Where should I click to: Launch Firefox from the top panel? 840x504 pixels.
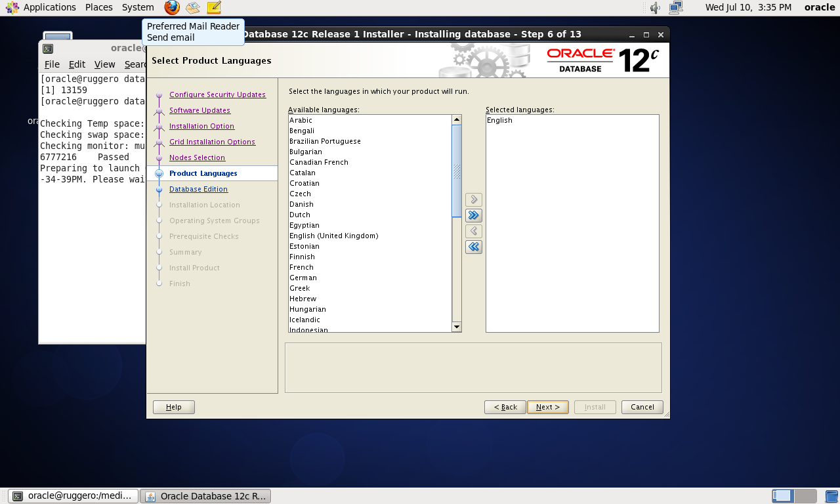coord(172,8)
